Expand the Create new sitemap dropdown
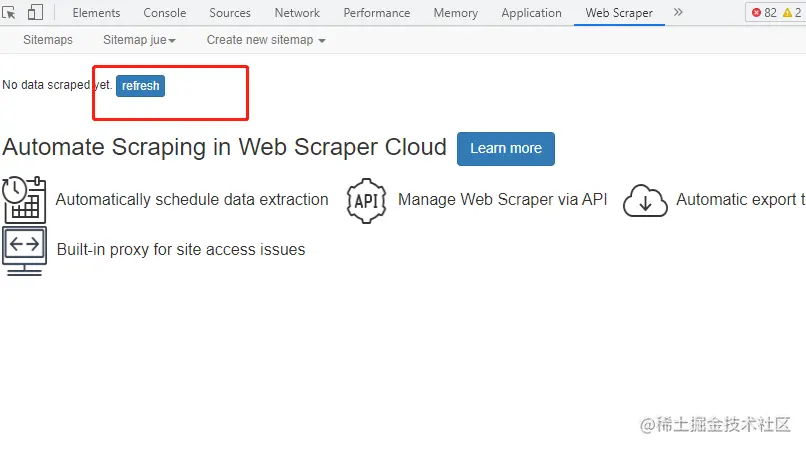 [x=266, y=40]
